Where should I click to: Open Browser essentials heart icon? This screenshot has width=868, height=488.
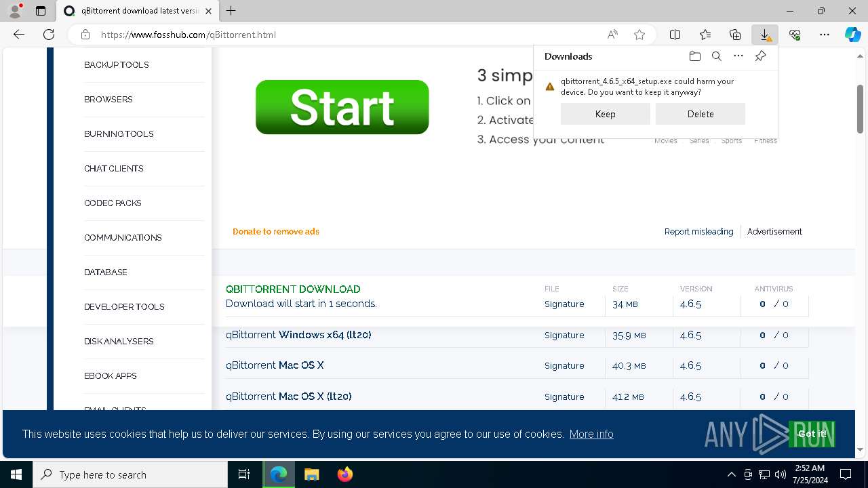click(x=795, y=35)
